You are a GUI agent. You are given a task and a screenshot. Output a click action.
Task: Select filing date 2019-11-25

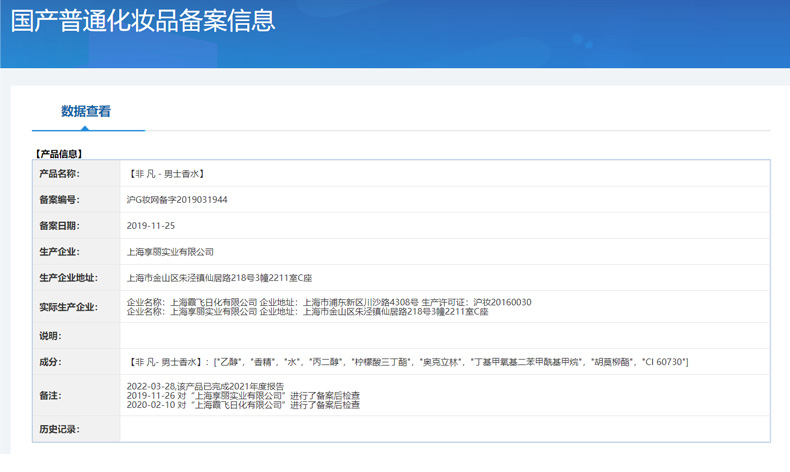(x=151, y=226)
